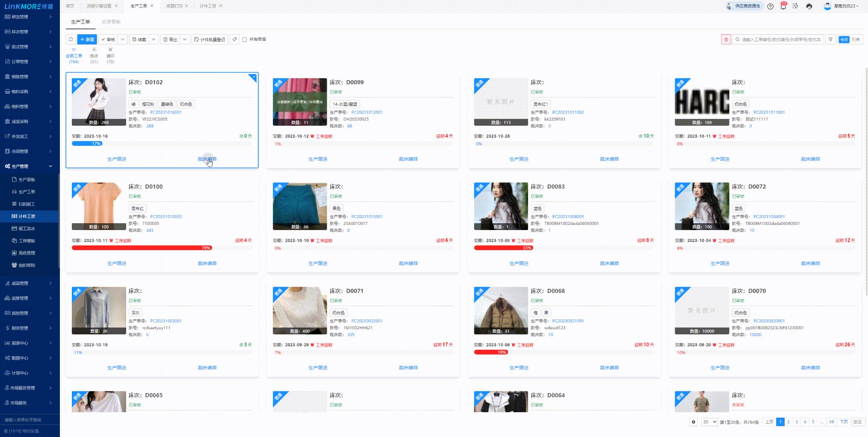Open the help question mark icon
Viewport: 868px width, 437px height.
point(770,6)
